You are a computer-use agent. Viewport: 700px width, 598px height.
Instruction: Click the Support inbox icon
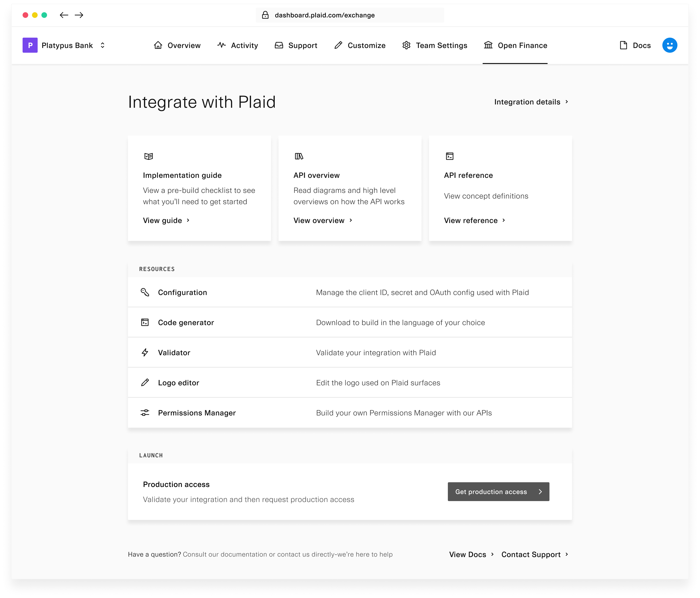click(x=279, y=45)
